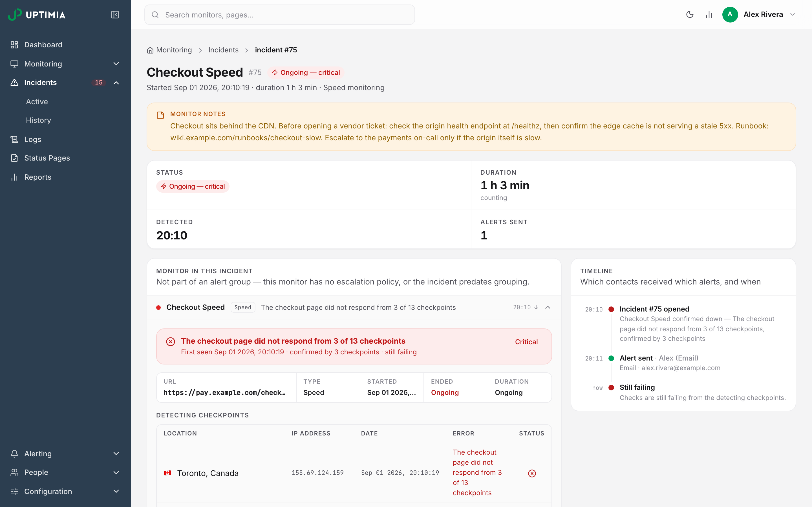
Task: Click the Reports chart icon
Action: [14, 177]
